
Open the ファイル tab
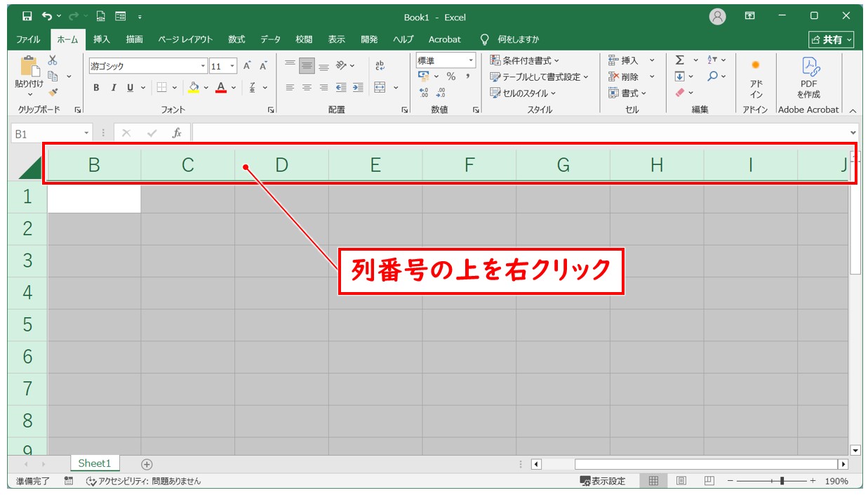pyautogui.click(x=28, y=39)
